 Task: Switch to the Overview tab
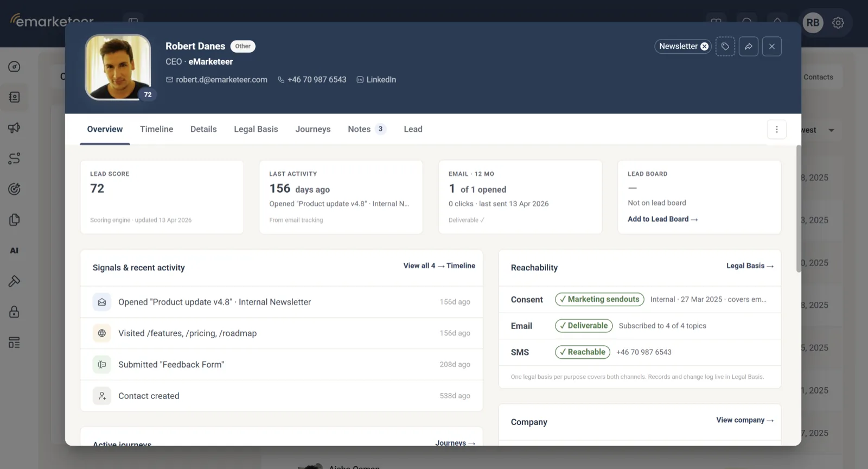pos(105,129)
